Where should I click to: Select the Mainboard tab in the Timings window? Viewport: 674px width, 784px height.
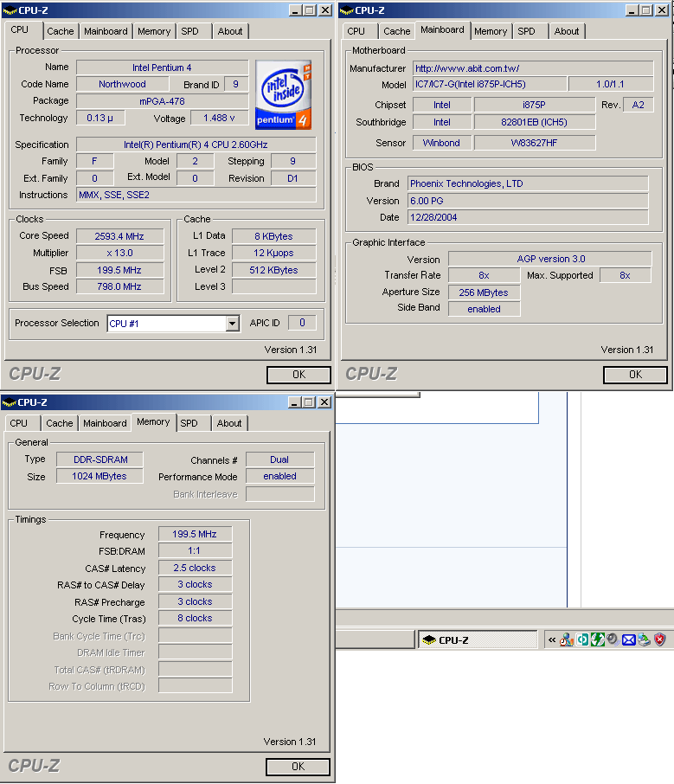[105, 423]
